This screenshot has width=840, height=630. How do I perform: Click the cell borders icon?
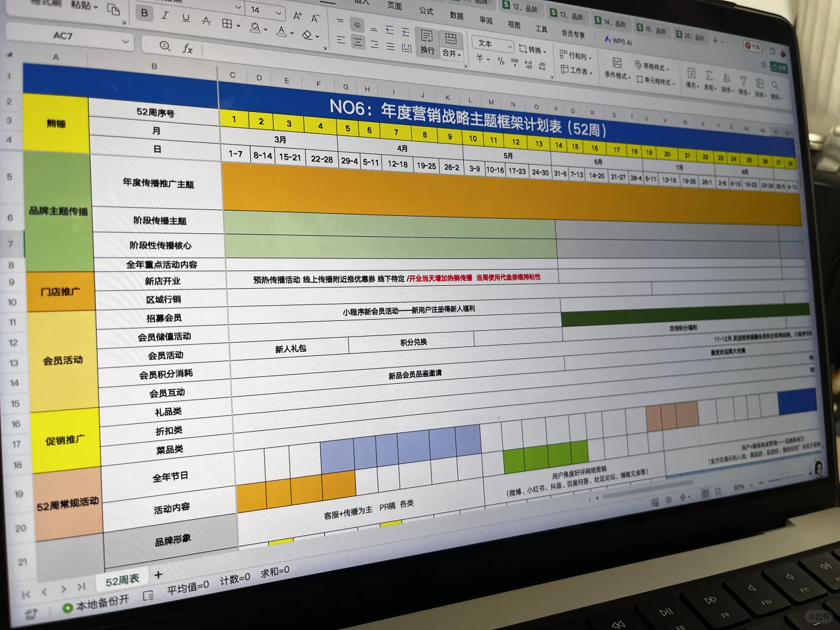pyautogui.click(x=227, y=23)
